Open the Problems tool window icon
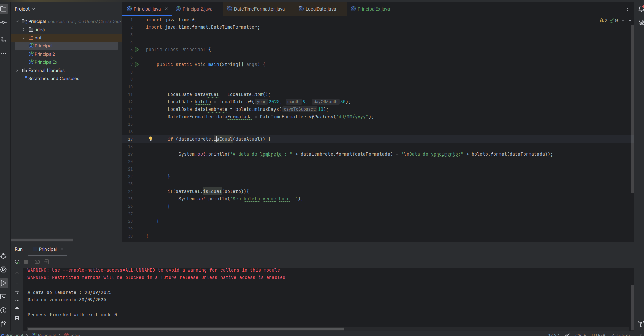The image size is (644, 336). click(3, 310)
